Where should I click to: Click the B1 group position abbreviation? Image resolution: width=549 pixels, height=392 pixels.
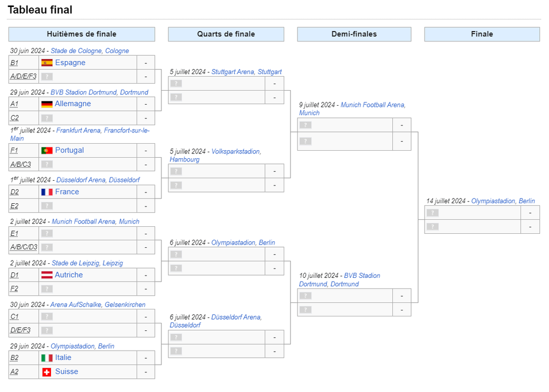[14, 63]
